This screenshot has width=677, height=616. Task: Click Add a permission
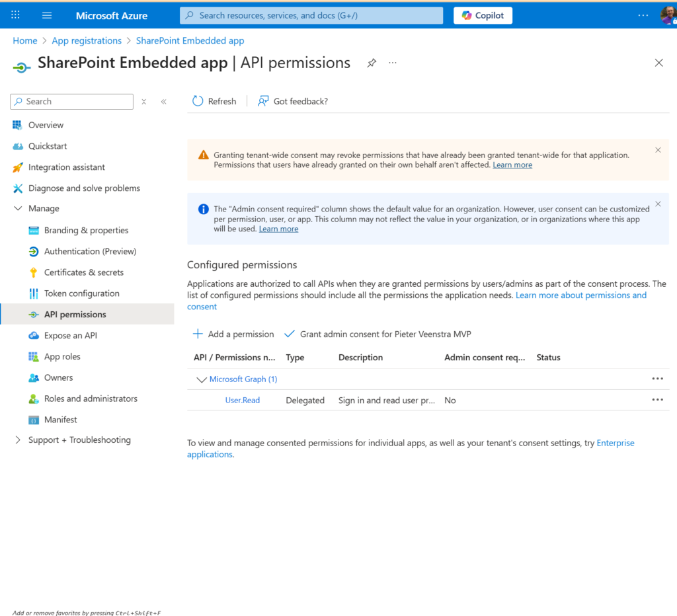coord(233,334)
